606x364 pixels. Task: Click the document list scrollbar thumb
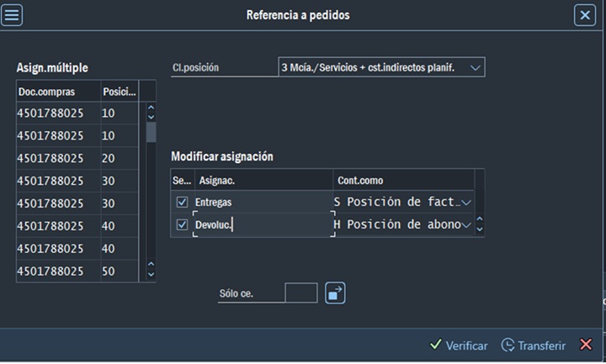(151, 132)
